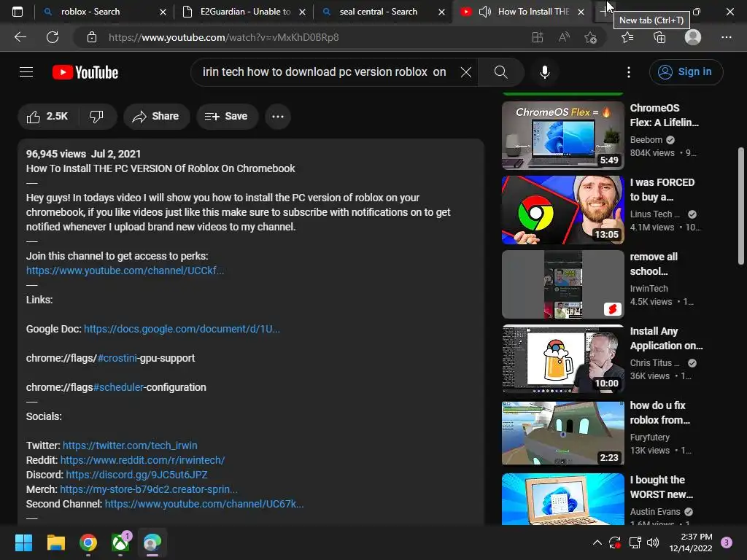
Task: Sign in to YouTube
Action: coord(686,72)
